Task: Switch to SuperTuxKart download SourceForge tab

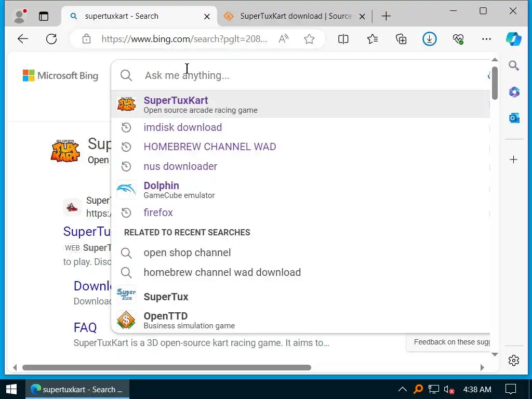Action: coord(295,16)
